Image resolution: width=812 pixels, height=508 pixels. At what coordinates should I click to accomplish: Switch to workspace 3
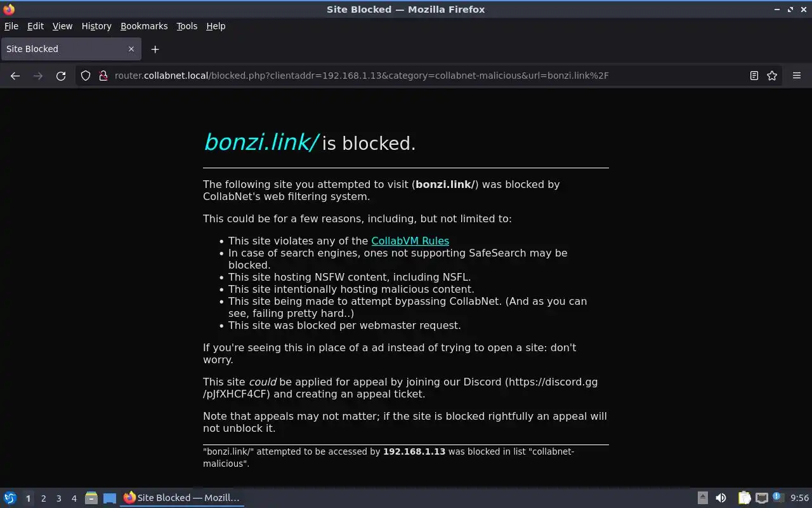click(x=58, y=498)
